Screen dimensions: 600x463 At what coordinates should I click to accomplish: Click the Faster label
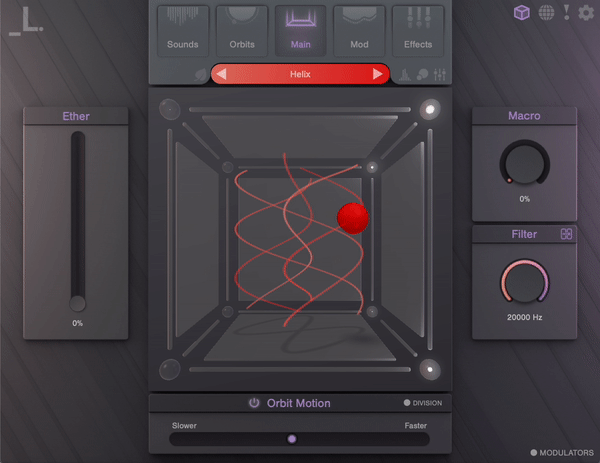click(x=416, y=426)
